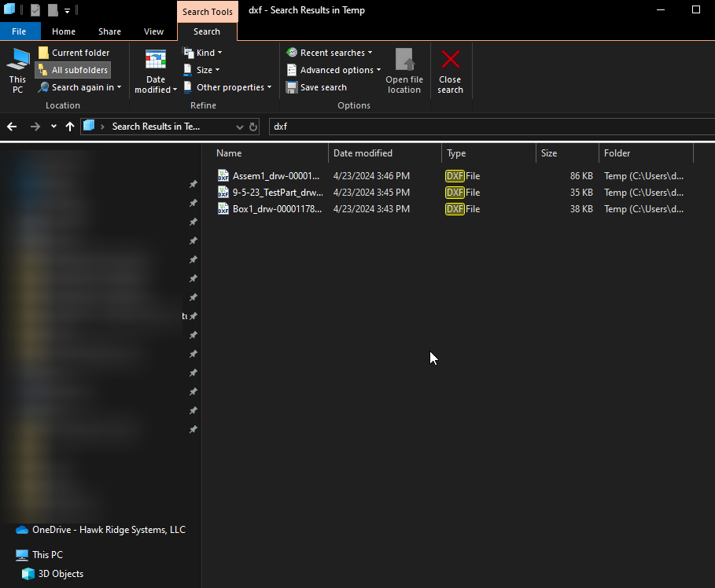Screen dimensions: 715x588
Task: Open the Date modified dropdown
Action: point(156,71)
